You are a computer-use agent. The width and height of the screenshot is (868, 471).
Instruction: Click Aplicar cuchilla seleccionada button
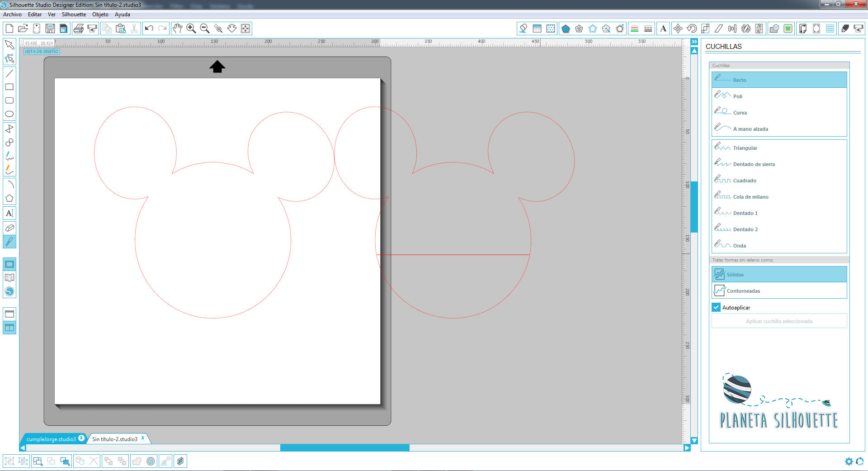[779, 321]
